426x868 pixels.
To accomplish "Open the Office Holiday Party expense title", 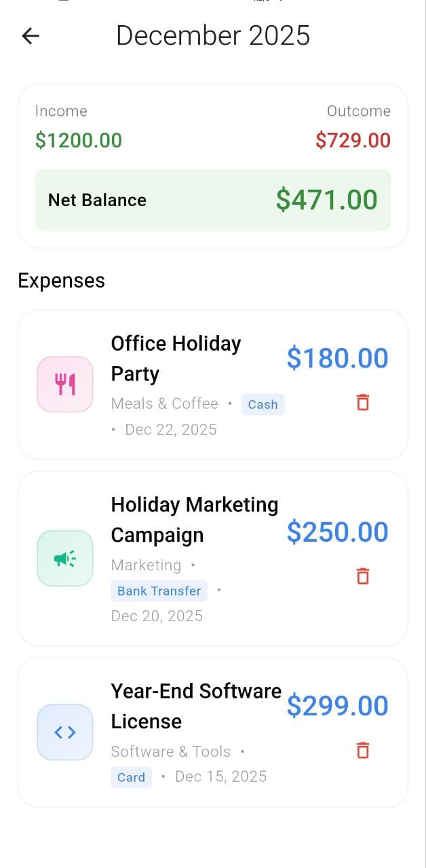I will 176,358.
